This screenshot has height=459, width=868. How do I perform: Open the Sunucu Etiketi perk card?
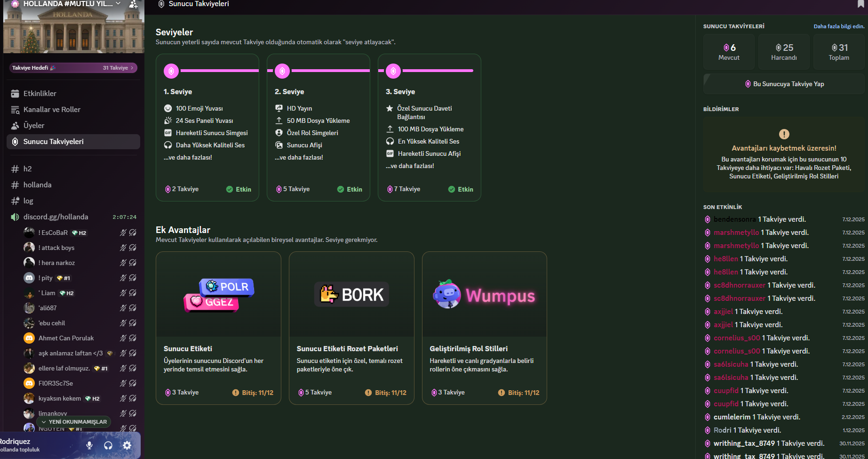tap(218, 328)
